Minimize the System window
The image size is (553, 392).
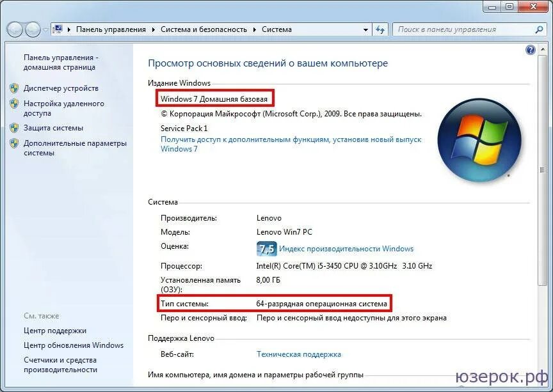pyautogui.click(x=493, y=6)
